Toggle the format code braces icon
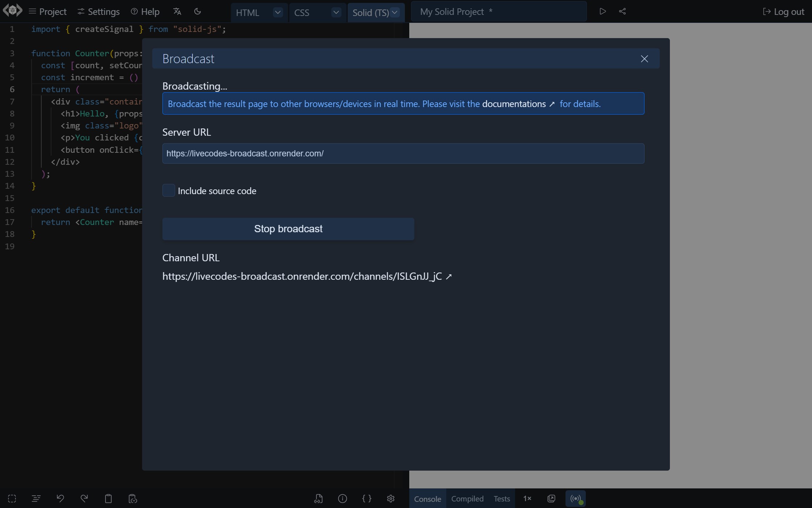 pyautogui.click(x=366, y=499)
